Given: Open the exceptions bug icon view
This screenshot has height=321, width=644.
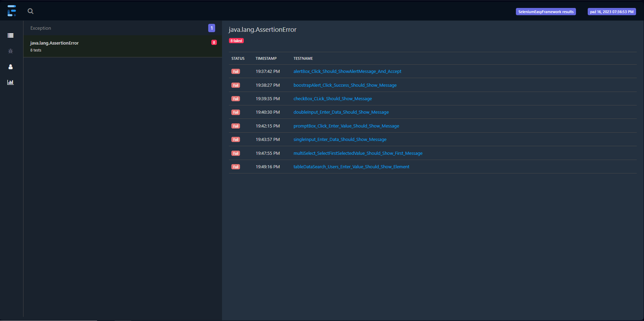Looking at the screenshot, I should [x=11, y=51].
